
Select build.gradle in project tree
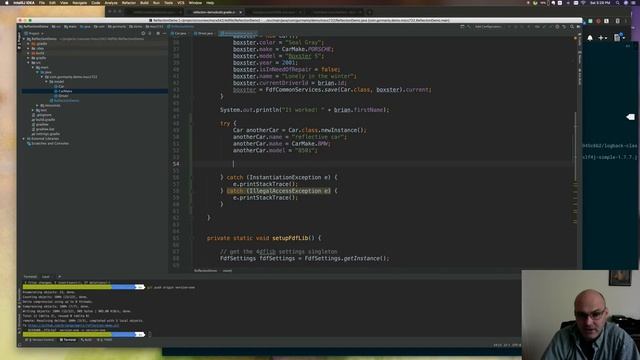(43, 120)
